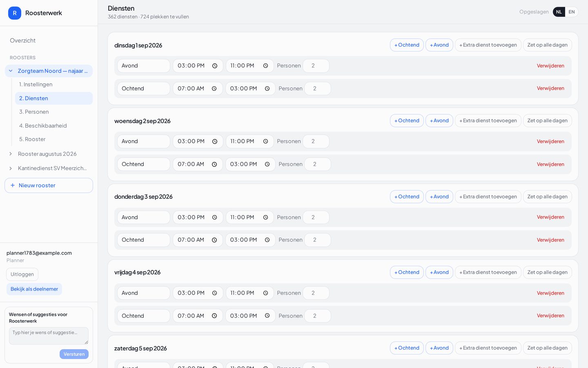
Task: Add an Avond shift to woensdag 2 sep
Action: 439,121
